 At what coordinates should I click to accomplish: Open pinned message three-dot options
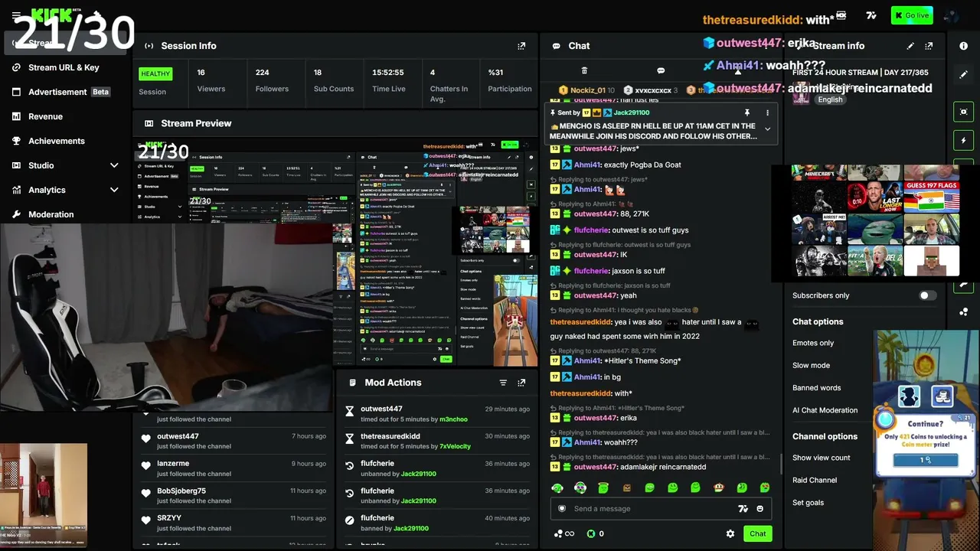point(767,112)
